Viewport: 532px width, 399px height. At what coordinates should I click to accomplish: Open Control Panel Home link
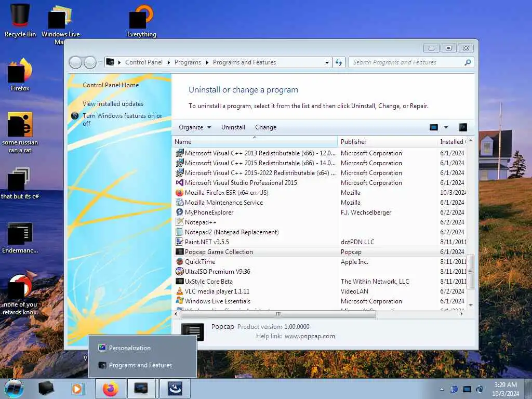[x=111, y=85]
